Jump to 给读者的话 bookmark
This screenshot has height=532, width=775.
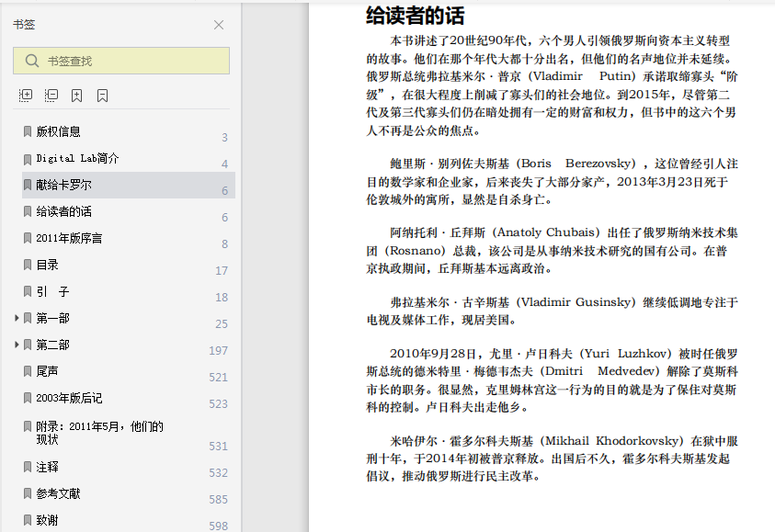pyautogui.click(x=63, y=211)
